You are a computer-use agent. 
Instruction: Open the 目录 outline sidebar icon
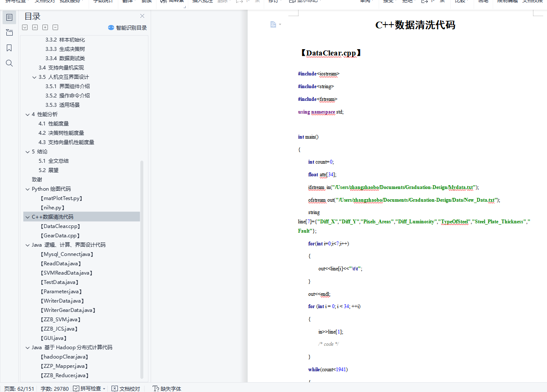pos(9,17)
